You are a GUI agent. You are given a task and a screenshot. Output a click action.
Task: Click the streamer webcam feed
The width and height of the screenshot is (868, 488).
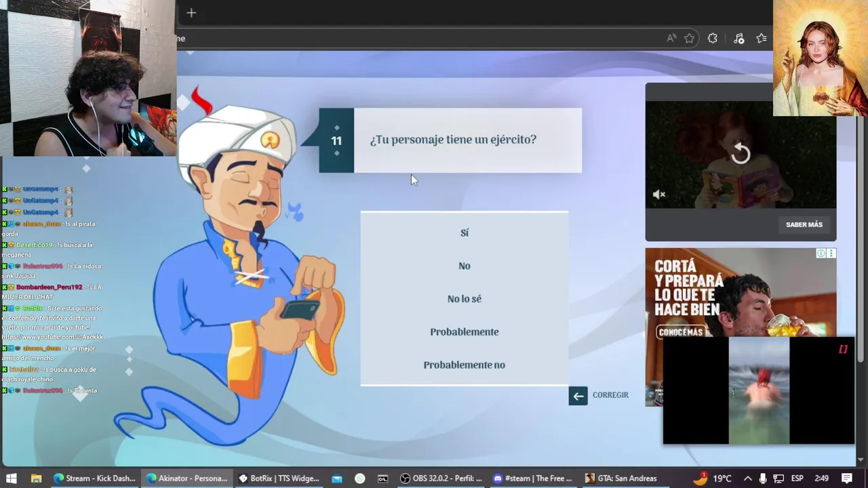click(x=88, y=78)
